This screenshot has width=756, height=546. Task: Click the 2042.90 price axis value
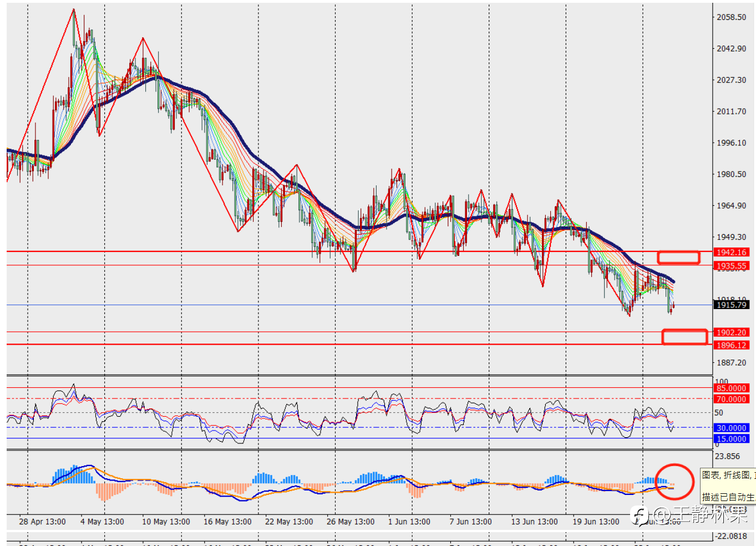[x=732, y=48]
